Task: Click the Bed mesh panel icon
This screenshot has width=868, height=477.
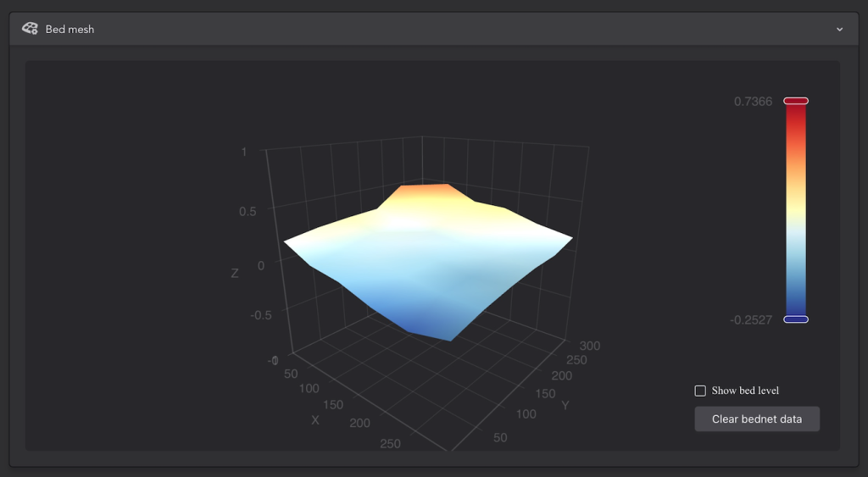Action: point(30,29)
